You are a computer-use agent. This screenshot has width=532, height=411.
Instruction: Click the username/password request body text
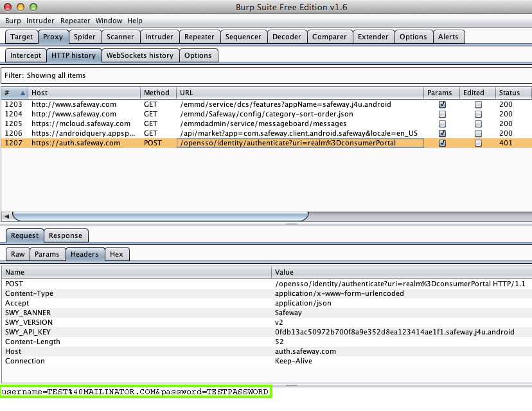click(x=136, y=392)
